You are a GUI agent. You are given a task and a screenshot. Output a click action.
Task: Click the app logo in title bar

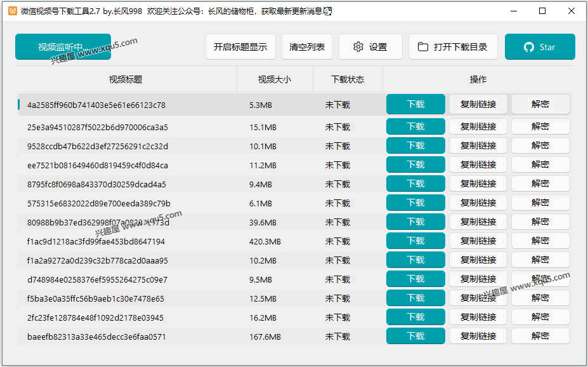tap(13, 11)
